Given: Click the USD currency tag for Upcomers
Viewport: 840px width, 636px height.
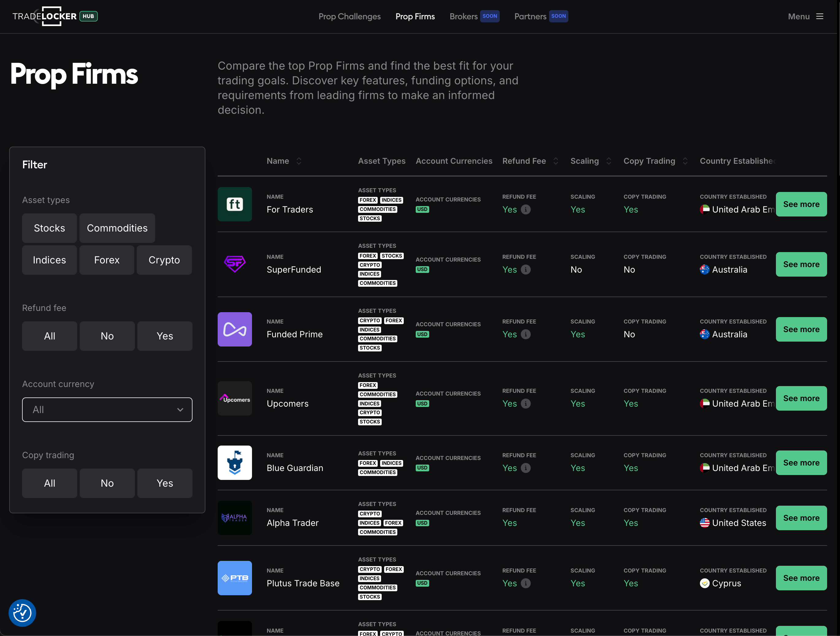Looking at the screenshot, I should click(x=422, y=404).
